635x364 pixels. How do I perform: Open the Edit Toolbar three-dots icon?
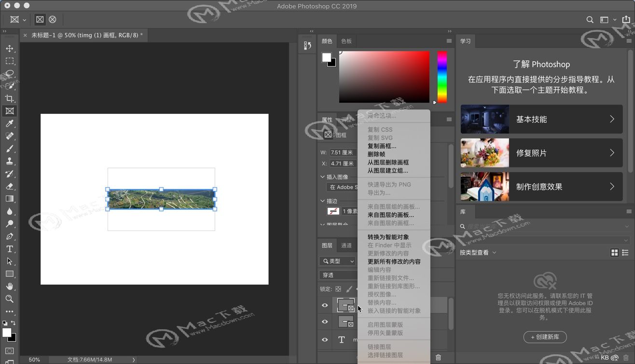pyautogui.click(x=10, y=311)
